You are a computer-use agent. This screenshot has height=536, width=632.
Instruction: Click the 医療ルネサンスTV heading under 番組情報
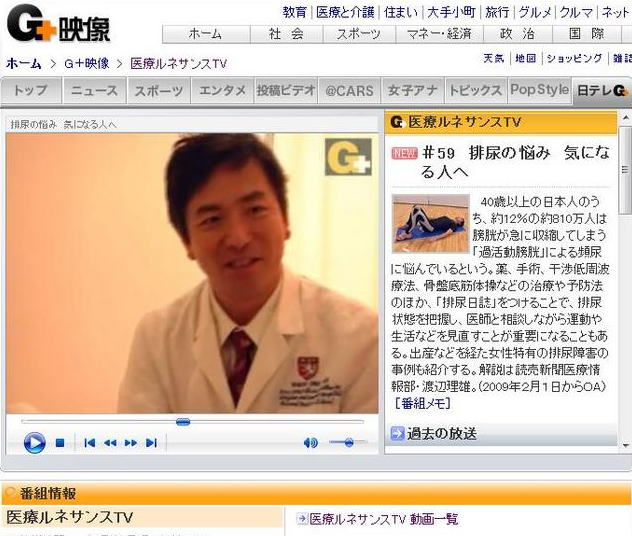tap(69, 517)
